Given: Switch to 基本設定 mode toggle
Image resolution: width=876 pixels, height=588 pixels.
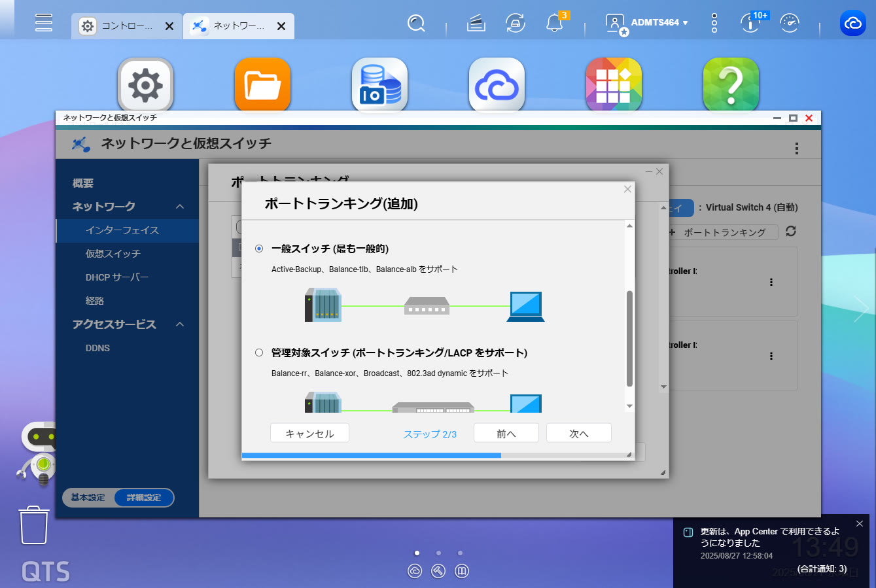Looking at the screenshot, I should 88,498.
